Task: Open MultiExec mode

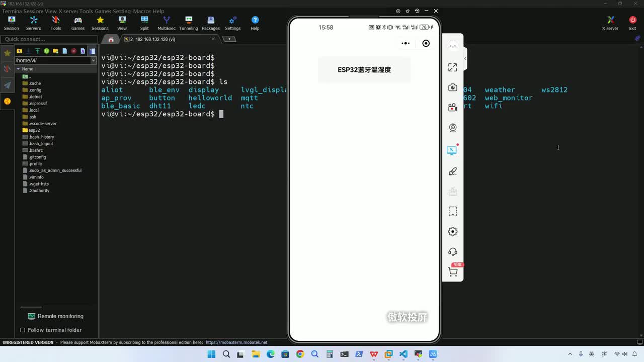Action: click(167, 23)
